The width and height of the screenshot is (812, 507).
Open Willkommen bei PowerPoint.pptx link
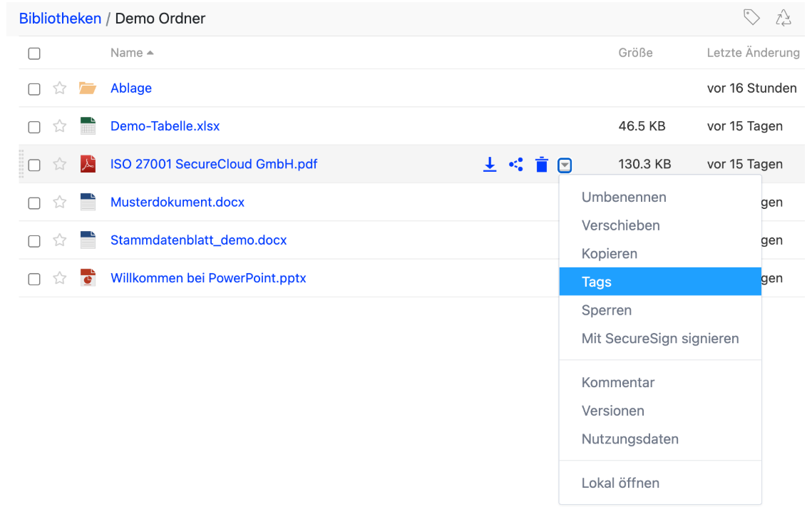[208, 278]
